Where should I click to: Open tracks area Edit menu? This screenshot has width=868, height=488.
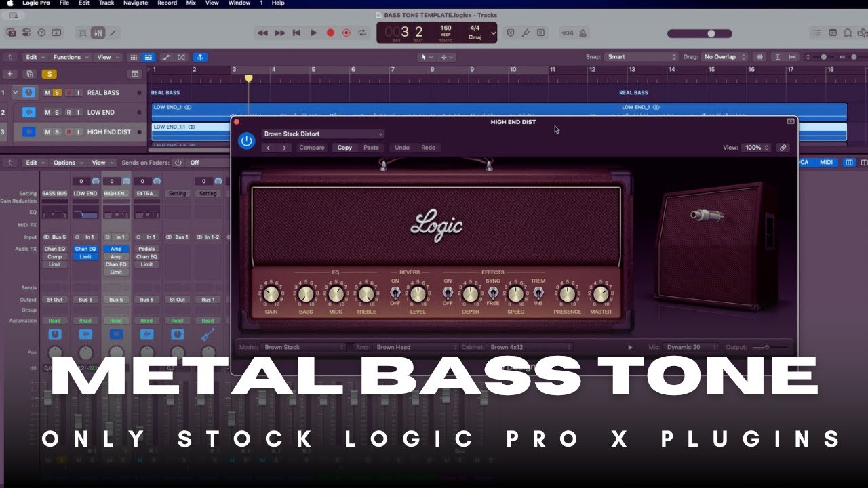tap(35, 57)
